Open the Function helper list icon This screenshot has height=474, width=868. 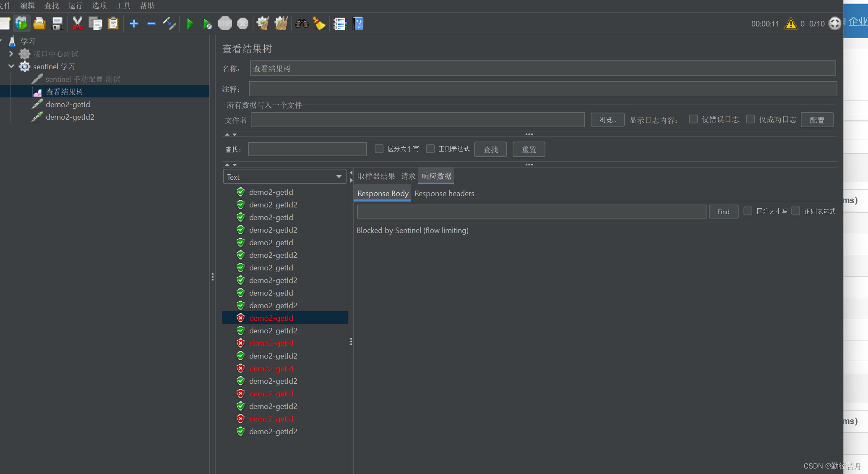point(339,24)
